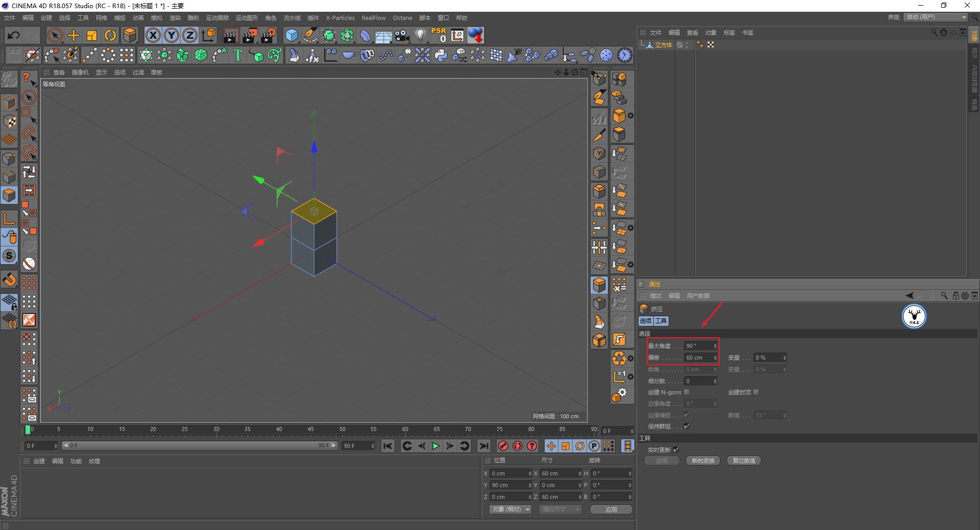Open the 对象 (相对) coordinate dropdown
Image resolution: width=980 pixels, height=530 pixels.
click(x=510, y=509)
